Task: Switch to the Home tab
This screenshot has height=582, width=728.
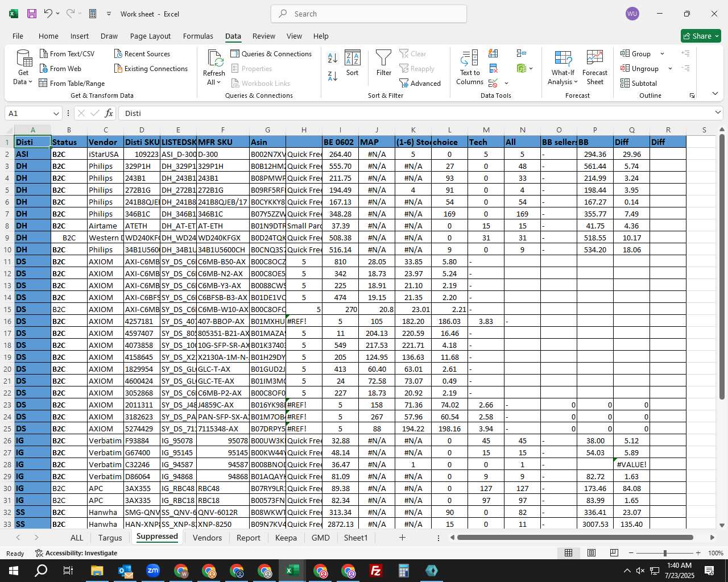Action: click(x=48, y=36)
